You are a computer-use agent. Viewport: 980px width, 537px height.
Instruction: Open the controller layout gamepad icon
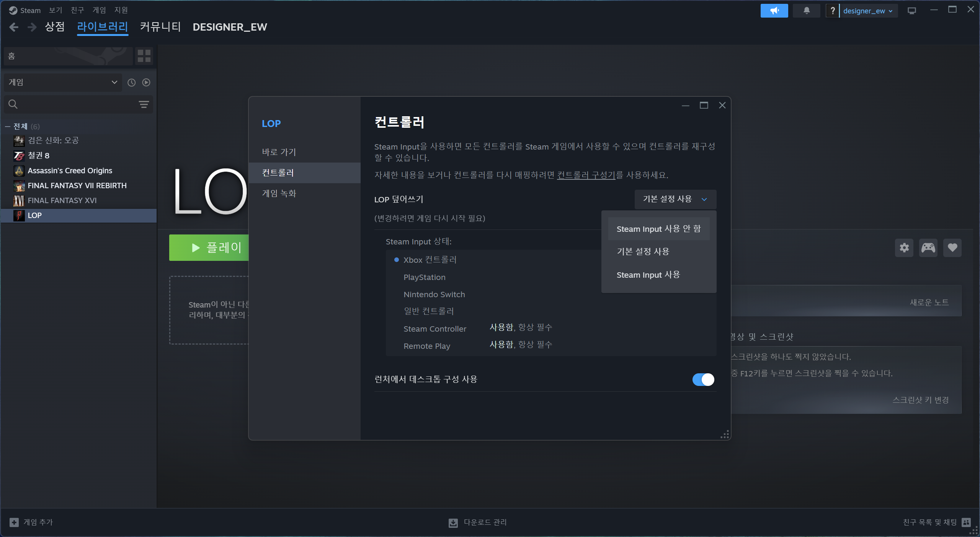pos(928,248)
